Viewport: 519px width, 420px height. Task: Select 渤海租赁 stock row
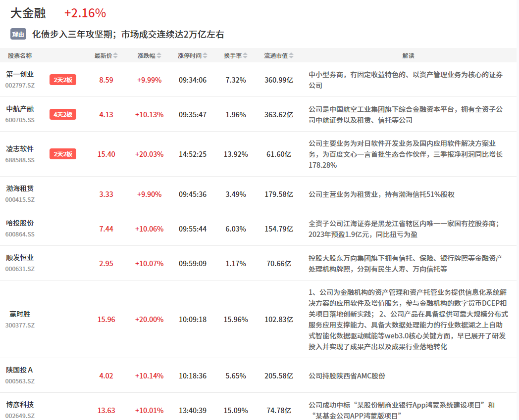click(x=20, y=188)
